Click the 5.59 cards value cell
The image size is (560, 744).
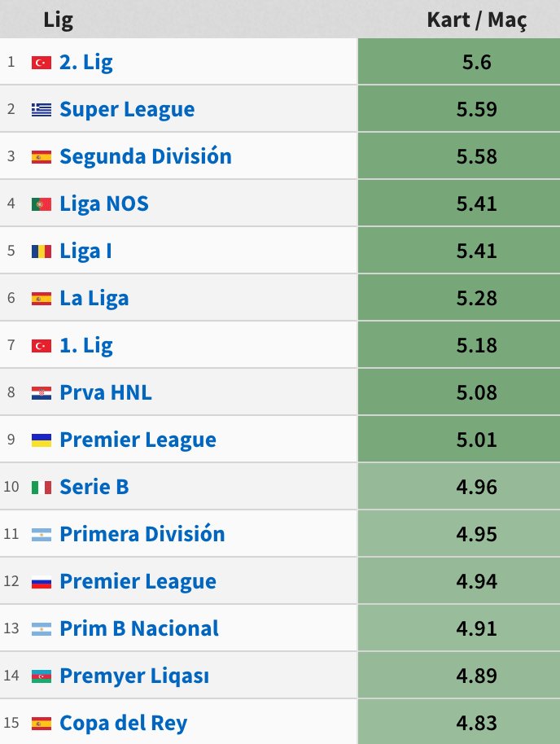pos(459,109)
